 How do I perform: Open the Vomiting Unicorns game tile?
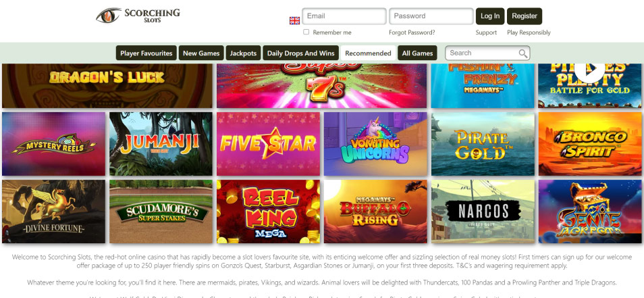click(x=375, y=144)
